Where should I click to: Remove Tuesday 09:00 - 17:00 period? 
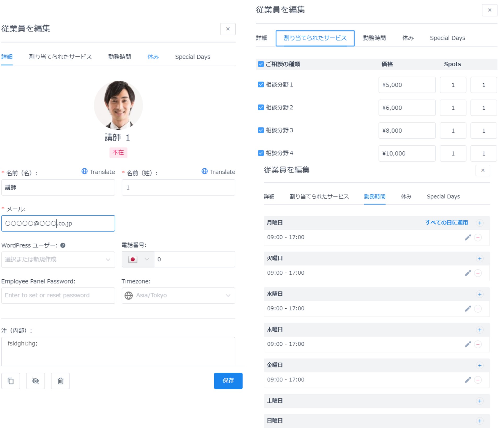(x=478, y=273)
